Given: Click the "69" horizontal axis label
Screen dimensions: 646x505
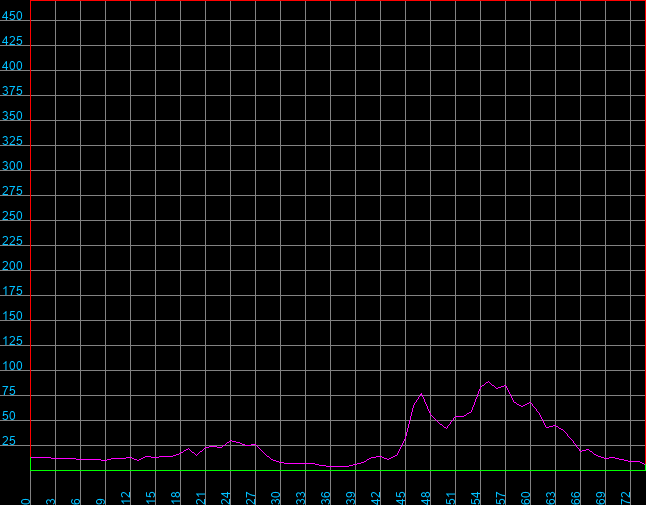Looking at the screenshot, I should [x=601, y=498].
